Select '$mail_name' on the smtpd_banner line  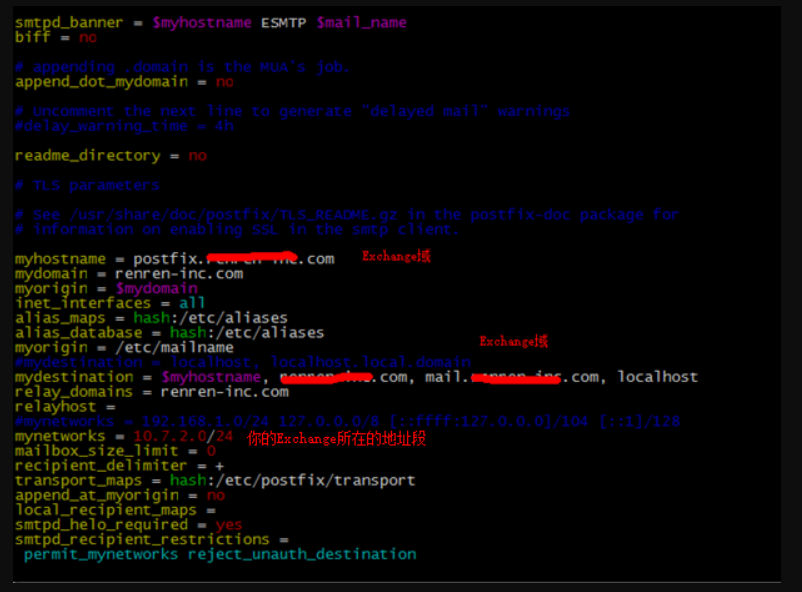362,24
